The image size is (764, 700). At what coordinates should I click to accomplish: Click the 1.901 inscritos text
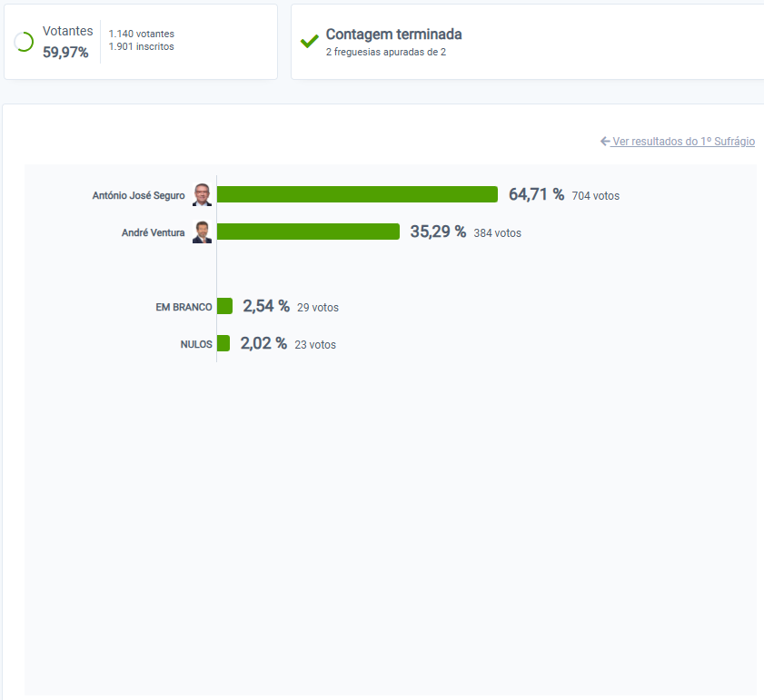[x=142, y=46]
